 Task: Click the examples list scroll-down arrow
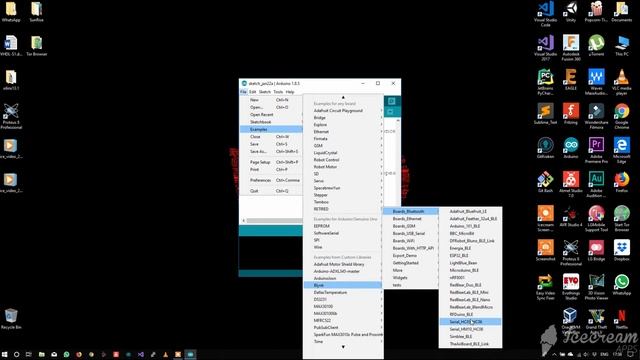pyautogui.click(x=343, y=347)
